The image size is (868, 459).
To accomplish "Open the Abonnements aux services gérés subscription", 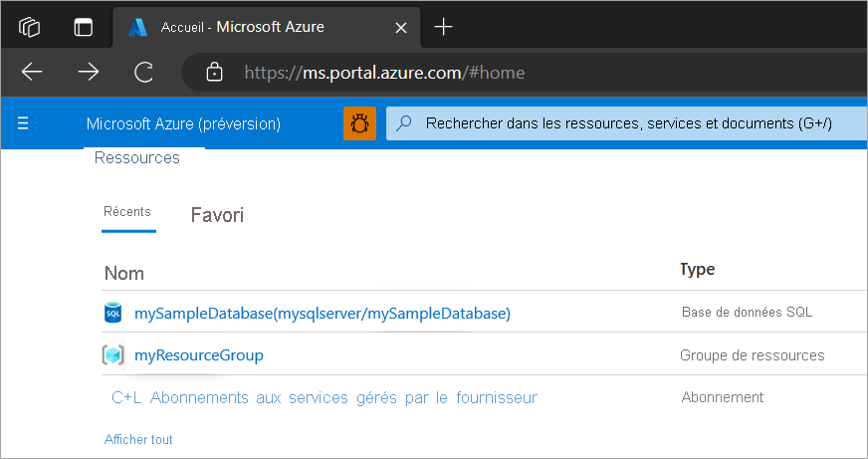I will (x=325, y=397).
